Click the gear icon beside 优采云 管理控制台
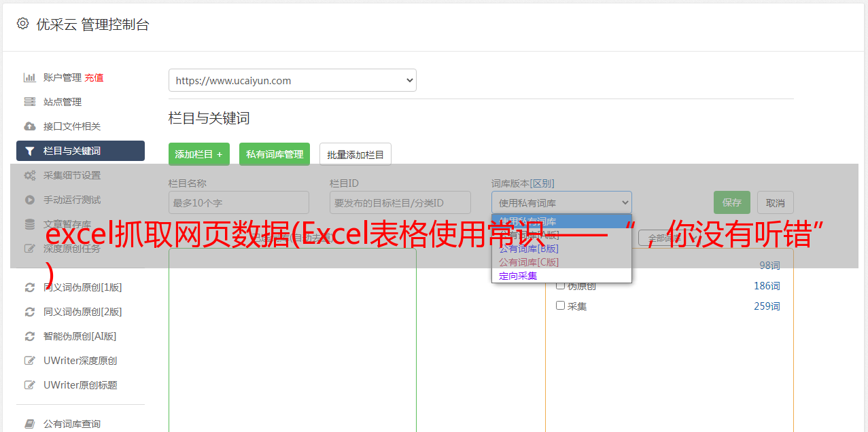The height and width of the screenshot is (432, 868). pos(22,24)
